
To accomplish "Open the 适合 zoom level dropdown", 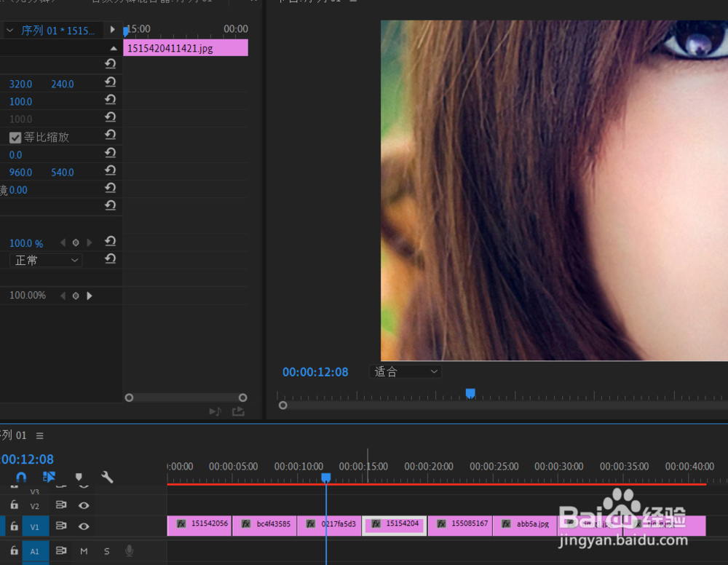I will click(x=405, y=371).
